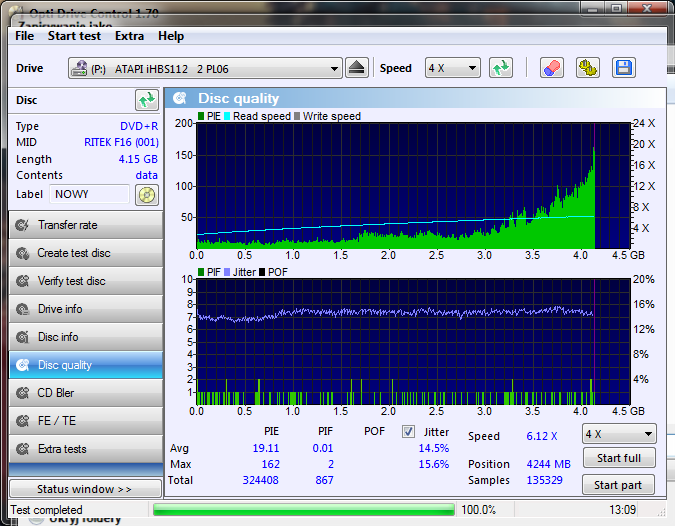
Task: Click the Test completed status text
Action: pyautogui.click(x=46, y=510)
